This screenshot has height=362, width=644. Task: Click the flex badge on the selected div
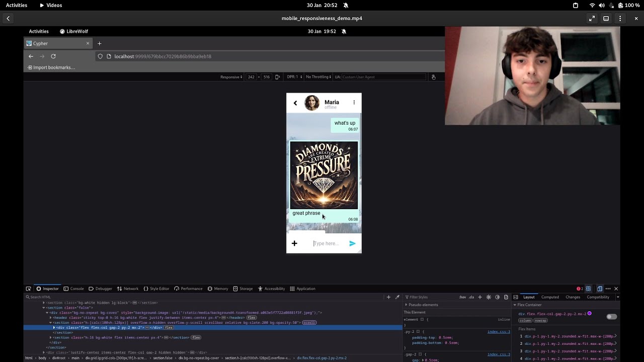point(169,328)
